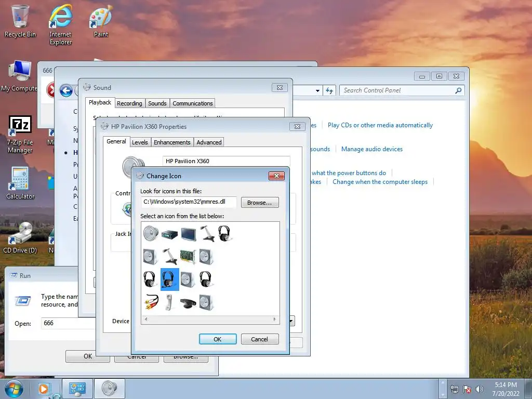532x399 pixels.
Task: Click the icon list's right scroll arrow
Action: tap(274, 319)
